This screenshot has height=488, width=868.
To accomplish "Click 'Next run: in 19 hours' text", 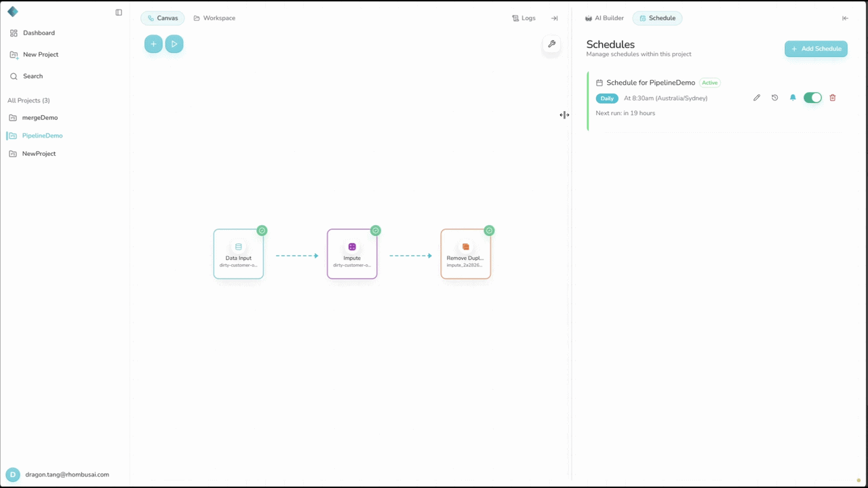I will (625, 113).
